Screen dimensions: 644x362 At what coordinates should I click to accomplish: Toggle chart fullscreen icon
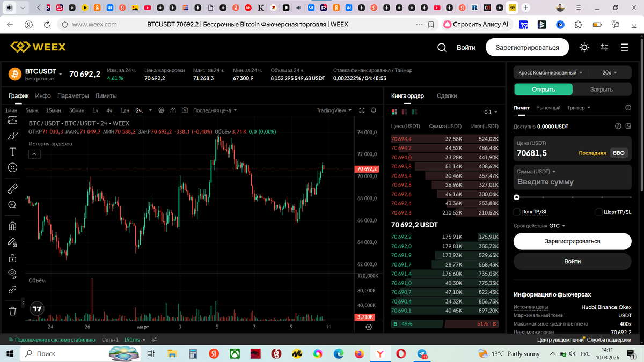click(361, 110)
